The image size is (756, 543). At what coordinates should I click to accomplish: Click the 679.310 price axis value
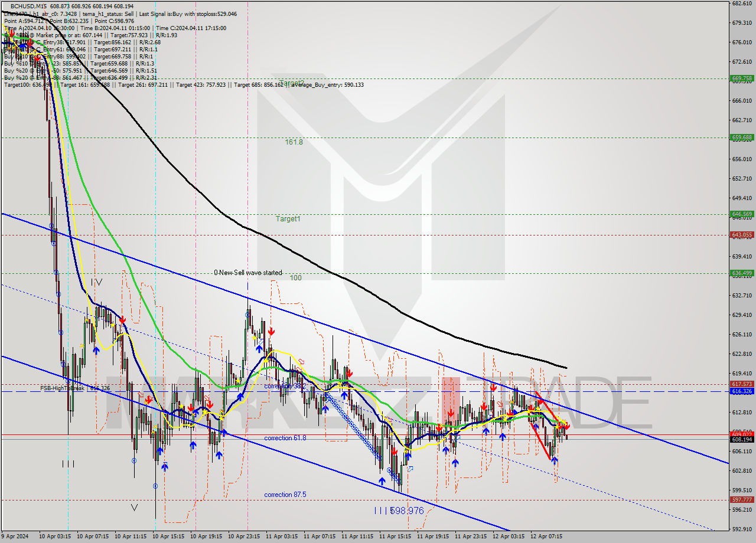(741, 22)
